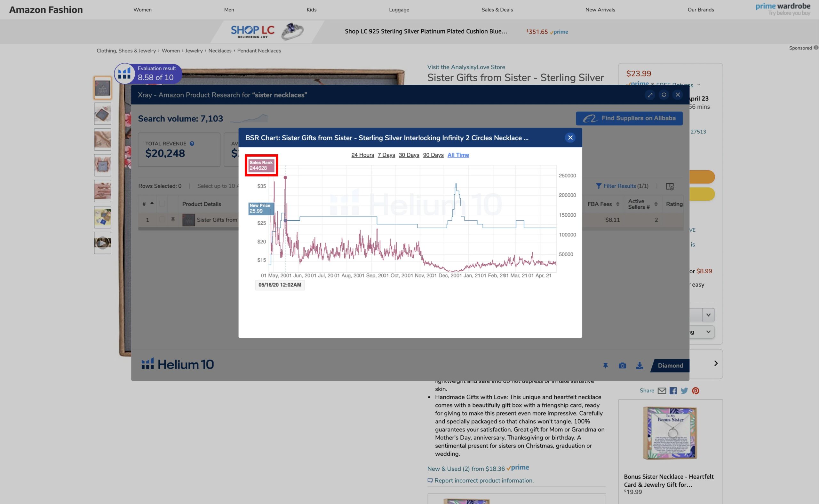Close the BSR Chart popup
819x504 pixels.
click(570, 138)
